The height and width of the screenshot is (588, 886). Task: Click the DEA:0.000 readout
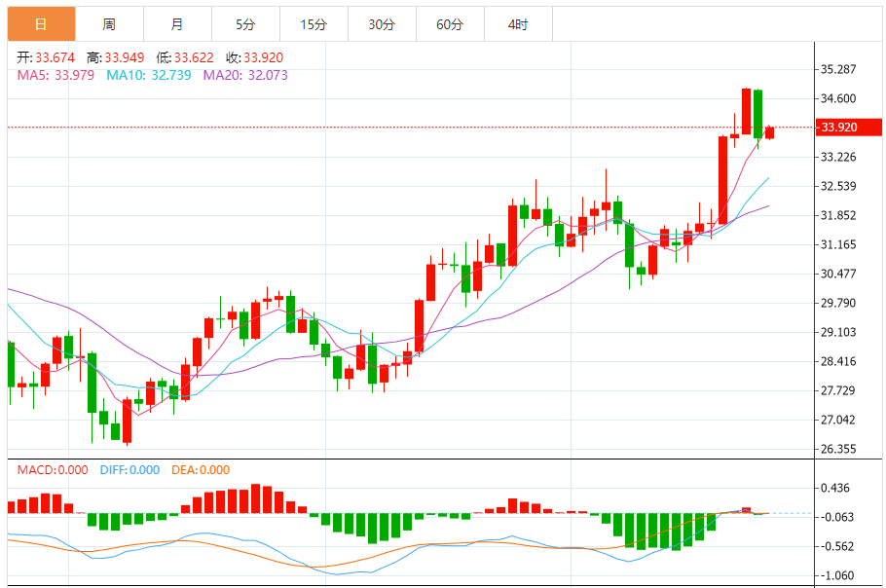click(201, 470)
